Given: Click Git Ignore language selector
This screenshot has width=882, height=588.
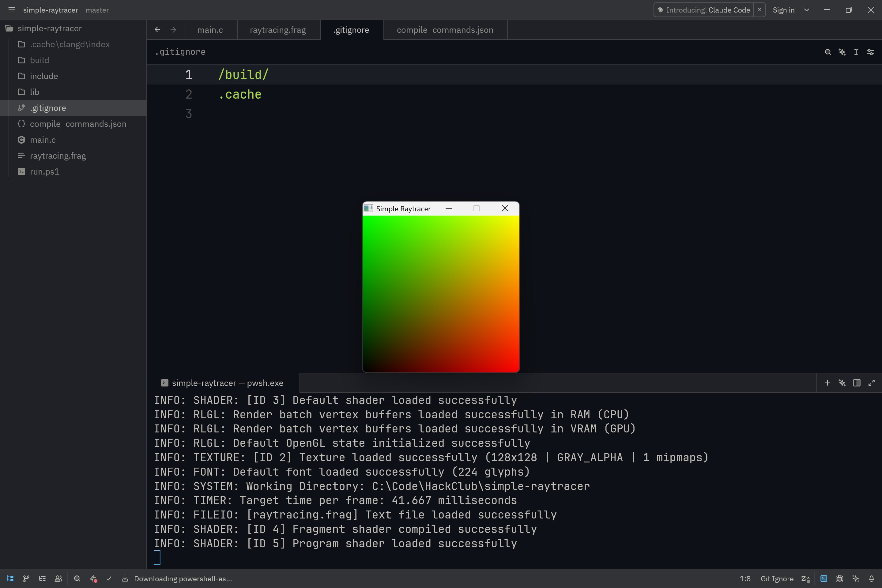Looking at the screenshot, I should pyautogui.click(x=777, y=579).
